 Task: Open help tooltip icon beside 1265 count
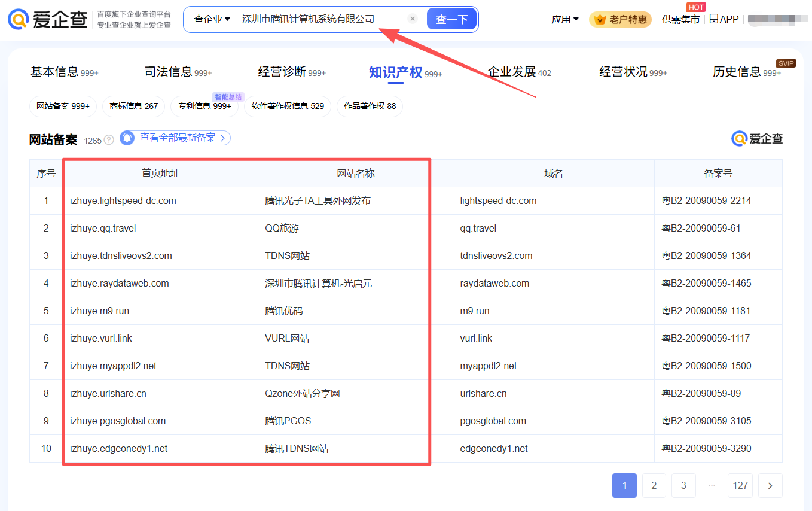coord(108,139)
